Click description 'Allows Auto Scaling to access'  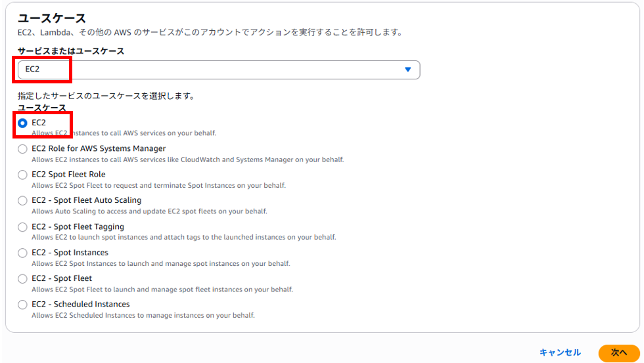point(150,211)
